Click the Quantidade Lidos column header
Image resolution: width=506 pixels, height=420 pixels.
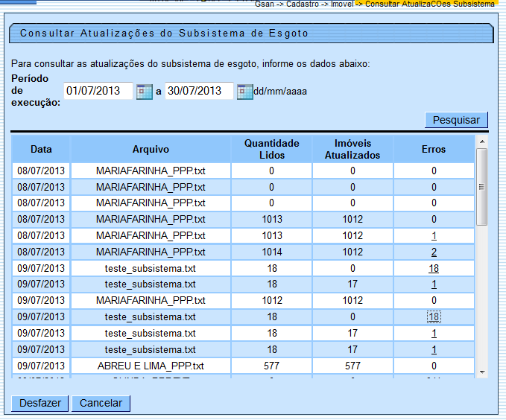pos(271,149)
